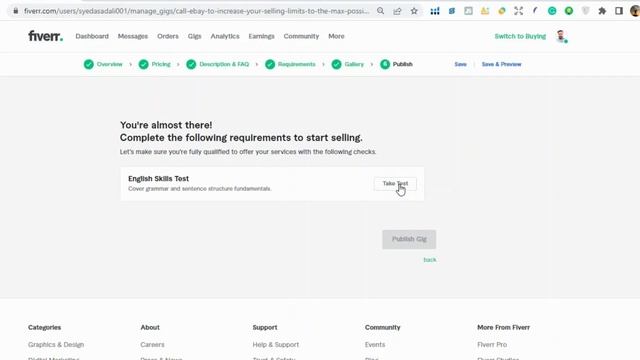This screenshot has width=640, height=360.
Task: Open the Gigs menu
Action: click(x=194, y=36)
